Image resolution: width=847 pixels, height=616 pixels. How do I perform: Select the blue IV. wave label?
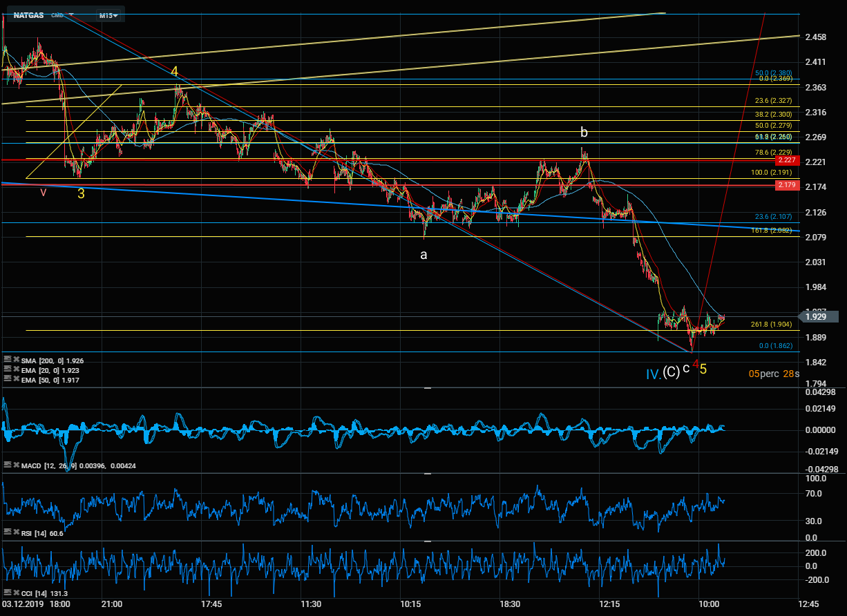653,374
